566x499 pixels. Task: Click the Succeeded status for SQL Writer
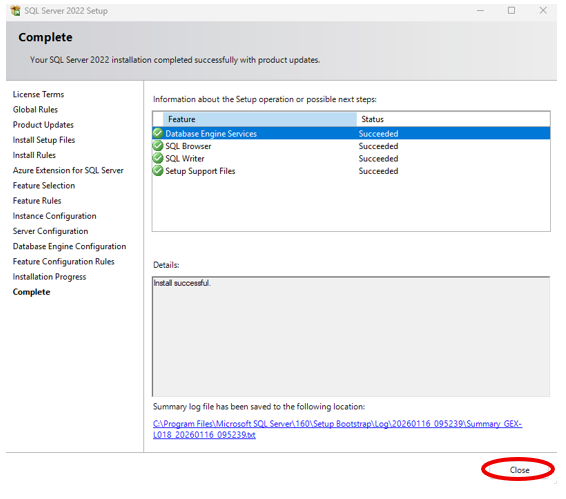[378, 159]
